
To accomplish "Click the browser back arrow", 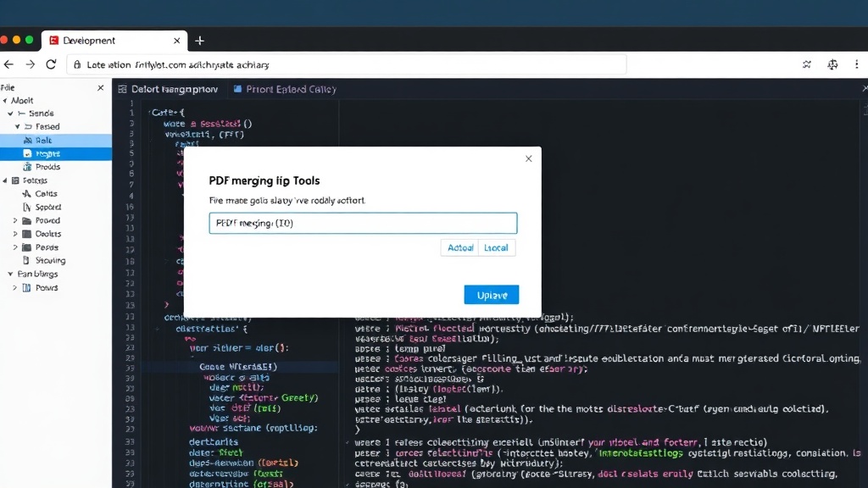I will (x=8, y=64).
